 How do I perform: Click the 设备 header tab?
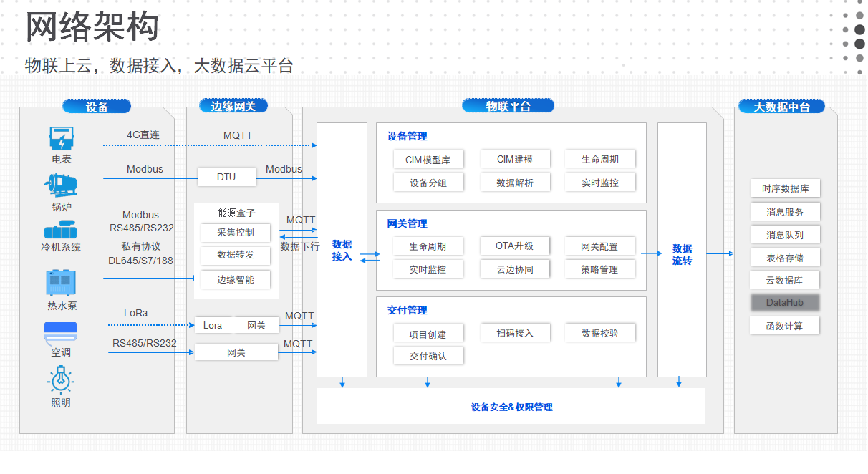[97, 107]
